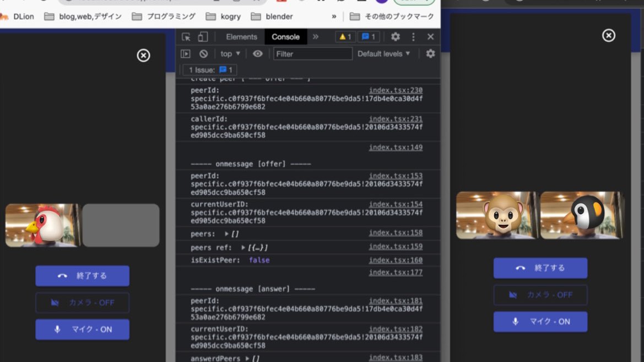The width and height of the screenshot is (644, 362).
Task: Open console settings gear beside Default levels
Action: click(x=430, y=54)
